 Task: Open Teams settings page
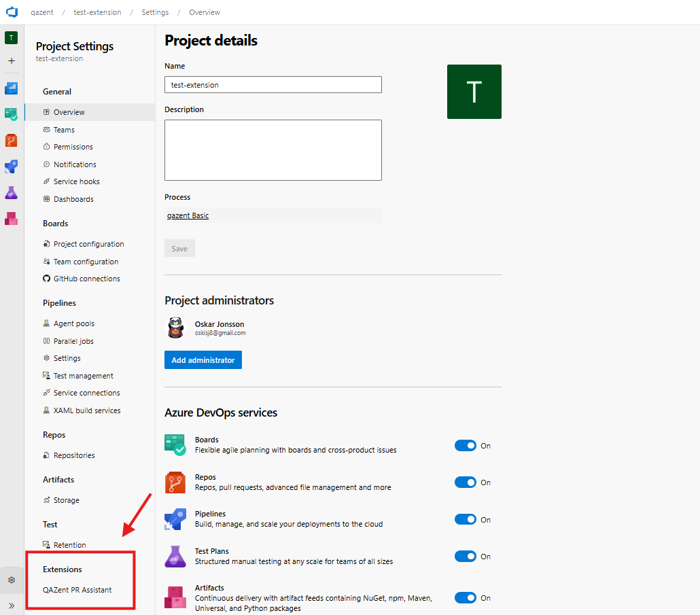coord(90,130)
